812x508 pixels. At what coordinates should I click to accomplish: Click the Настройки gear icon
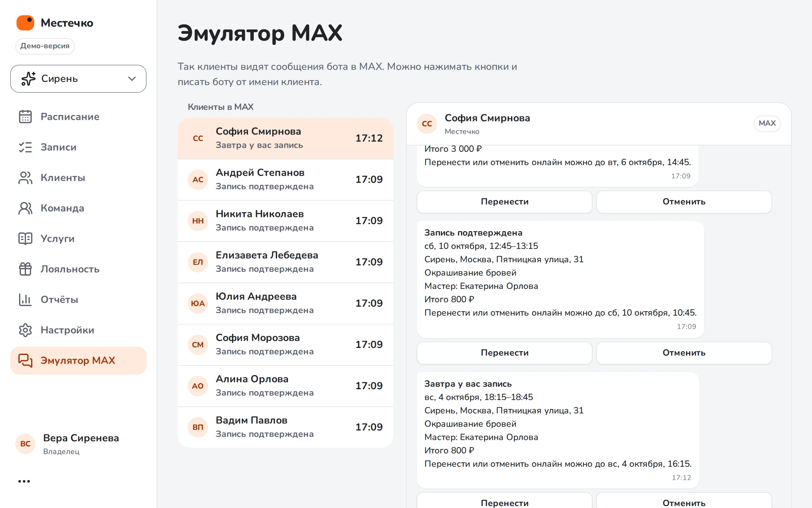point(25,330)
